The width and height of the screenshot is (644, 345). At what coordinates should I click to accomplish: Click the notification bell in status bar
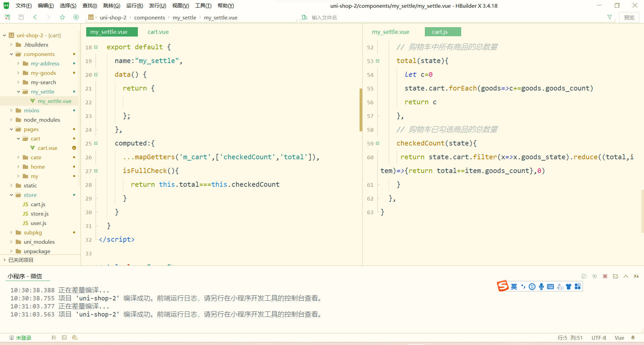(x=633, y=338)
